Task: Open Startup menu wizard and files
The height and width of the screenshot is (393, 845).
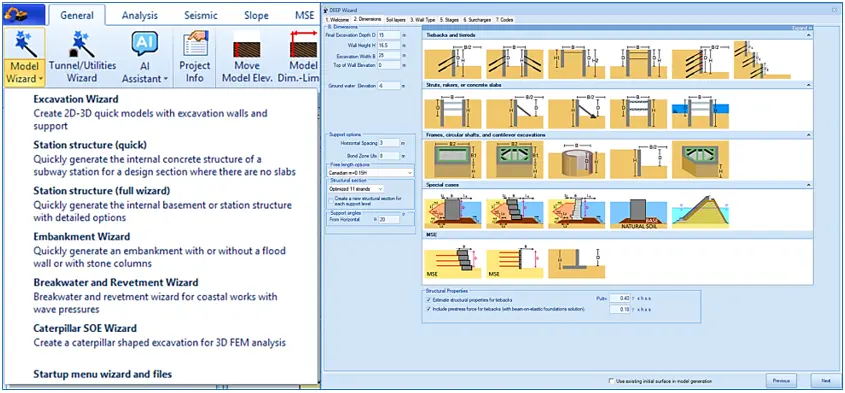Action: point(102,374)
